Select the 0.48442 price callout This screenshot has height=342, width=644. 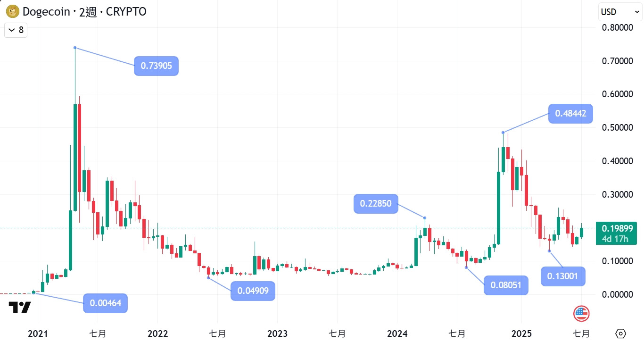pyautogui.click(x=570, y=114)
